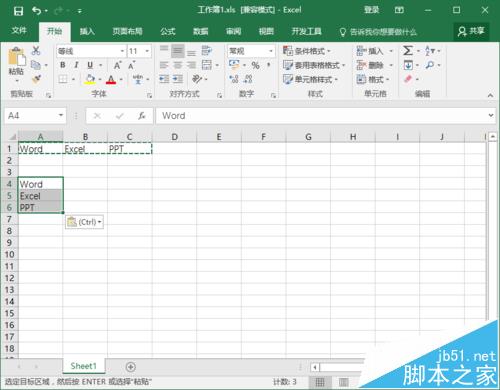Toggle Underline formatting
The height and width of the screenshot is (390, 500).
[x=90, y=65]
